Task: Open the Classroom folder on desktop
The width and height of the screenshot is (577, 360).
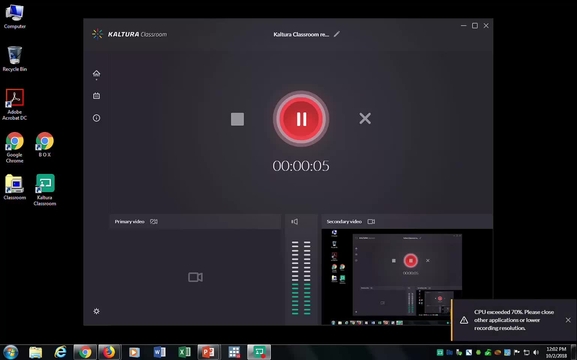Action: point(15,187)
